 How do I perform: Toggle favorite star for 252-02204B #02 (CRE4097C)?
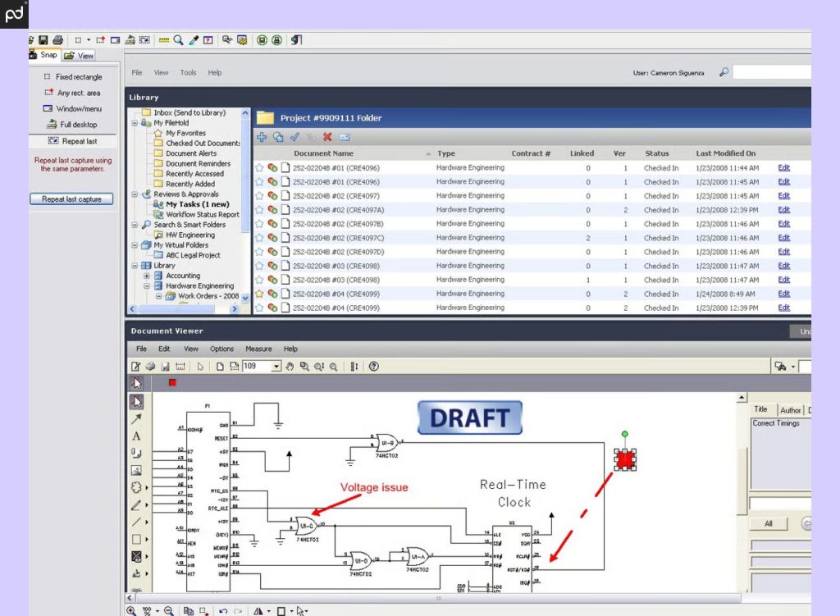pyautogui.click(x=259, y=237)
